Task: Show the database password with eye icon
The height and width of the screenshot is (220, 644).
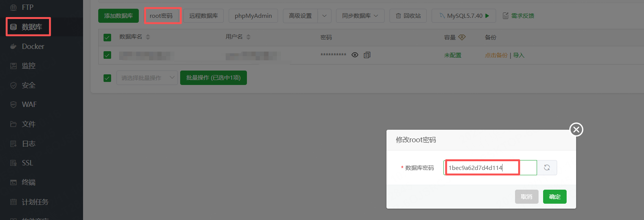Action: [355, 55]
